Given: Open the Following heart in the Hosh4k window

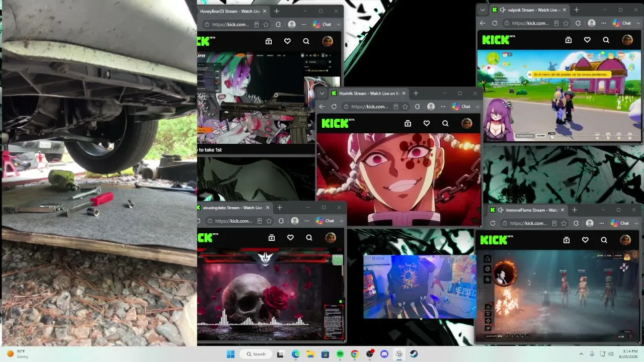Looking at the screenshot, I should [x=427, y=123].
